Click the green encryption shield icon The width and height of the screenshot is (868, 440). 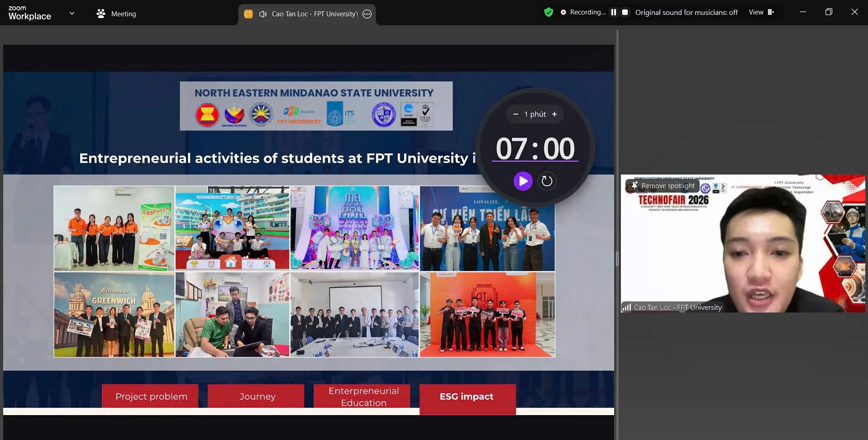coord(548,12)
